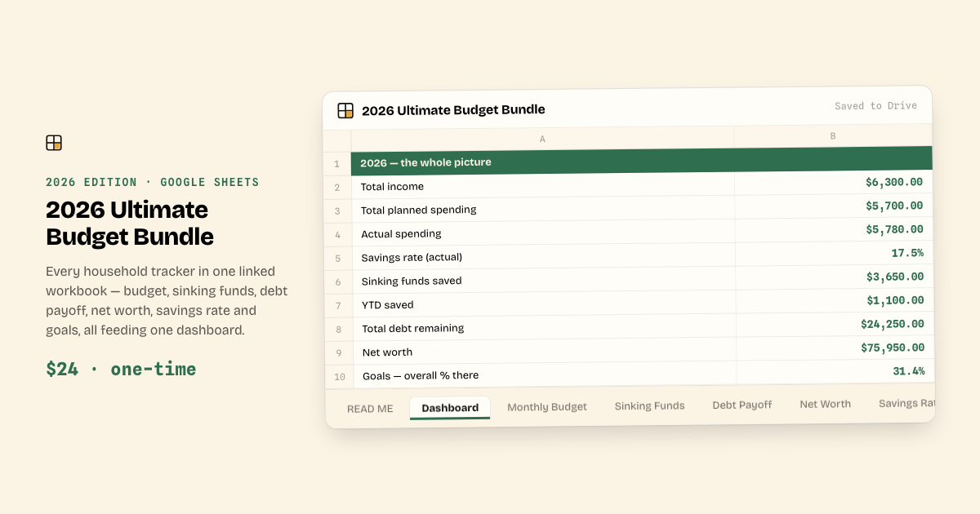Select the 31.4% value cell

coord(835,372)
